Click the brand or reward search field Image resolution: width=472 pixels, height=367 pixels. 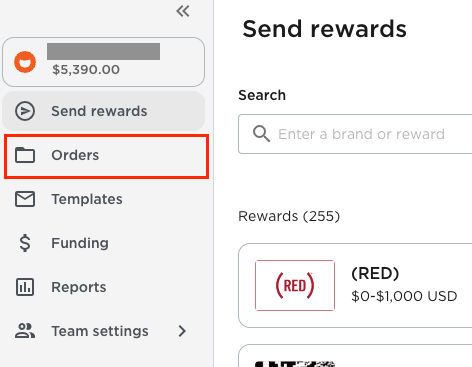(355, 134)
